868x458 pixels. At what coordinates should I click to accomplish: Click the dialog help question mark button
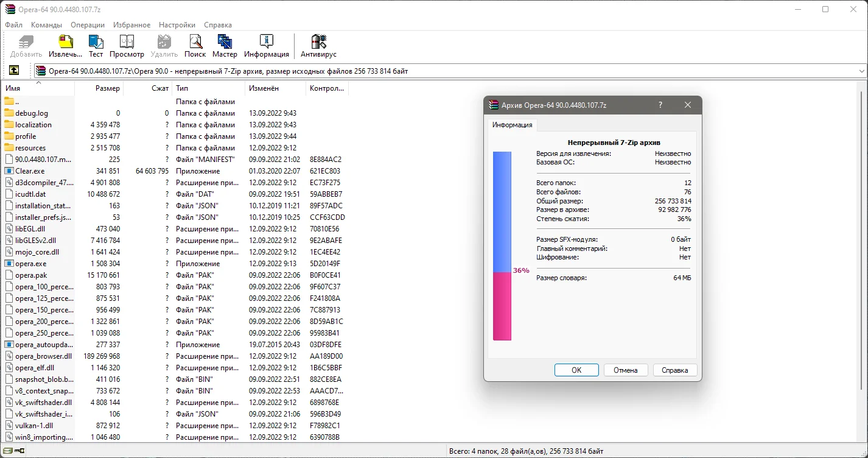coord(660,105)
